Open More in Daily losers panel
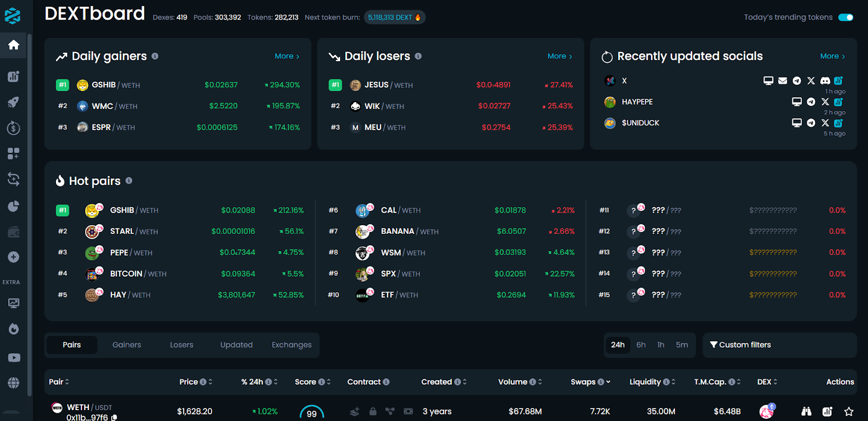868x421 pixels. pyautogui.click(x=560, y=56)
